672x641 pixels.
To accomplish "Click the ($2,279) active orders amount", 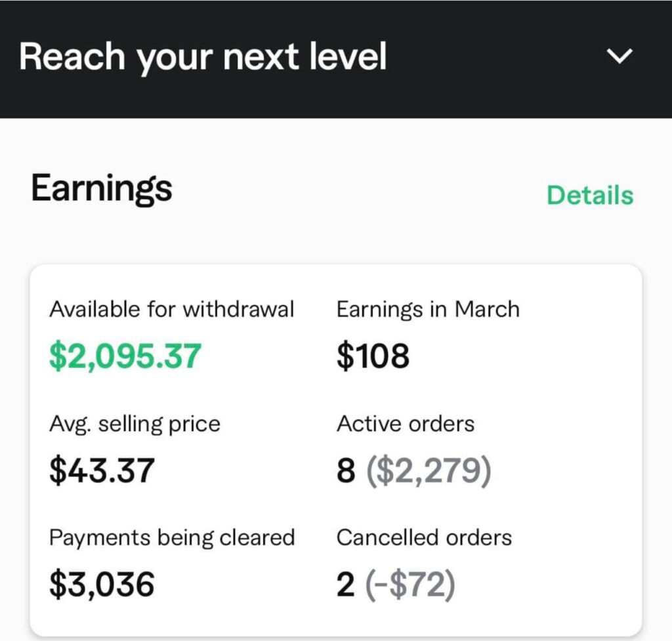I will [428, 471].
